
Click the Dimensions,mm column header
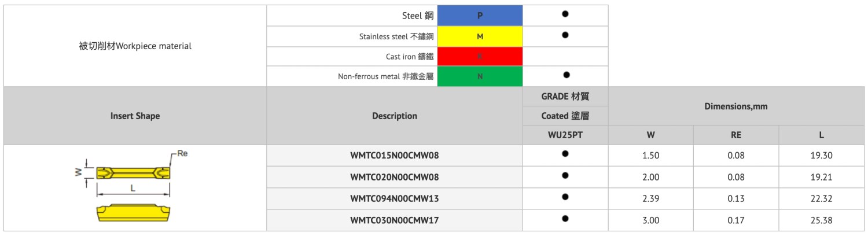[736, 106]
